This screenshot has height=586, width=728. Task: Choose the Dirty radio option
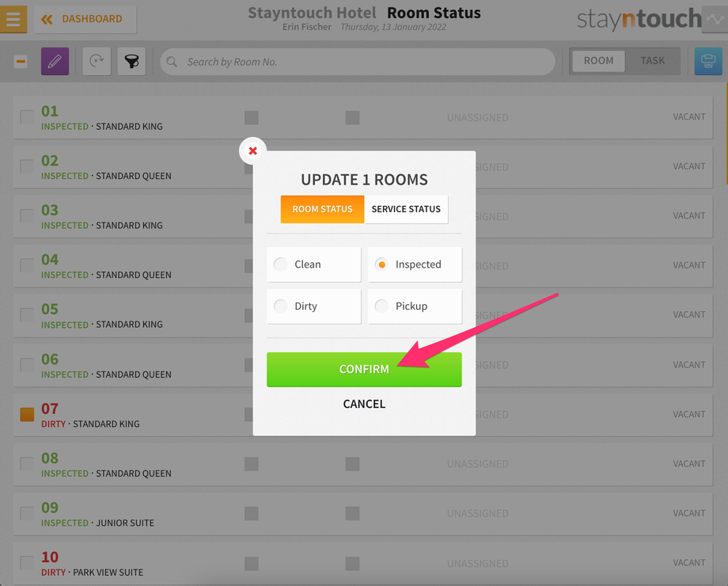[314, 306]
